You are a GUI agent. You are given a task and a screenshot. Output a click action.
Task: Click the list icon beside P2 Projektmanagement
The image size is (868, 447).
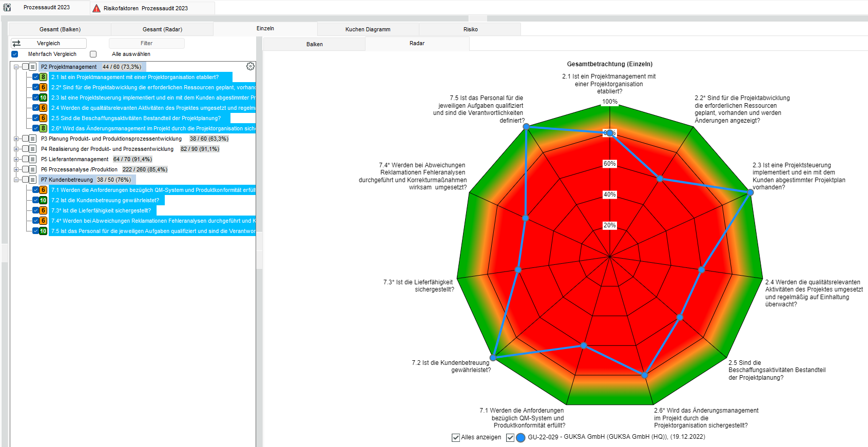pos(33,67)
